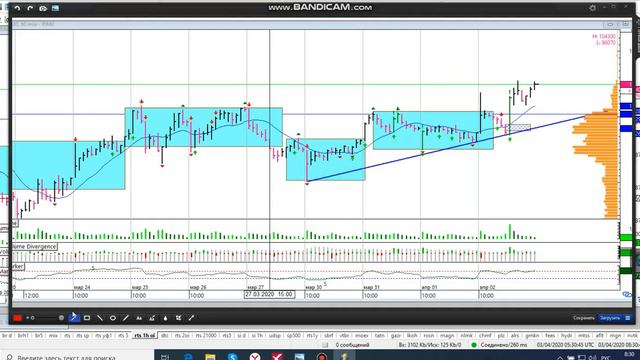Select the crop tool in drawing toolbar

pyautogui.click(x=178, y=318)
